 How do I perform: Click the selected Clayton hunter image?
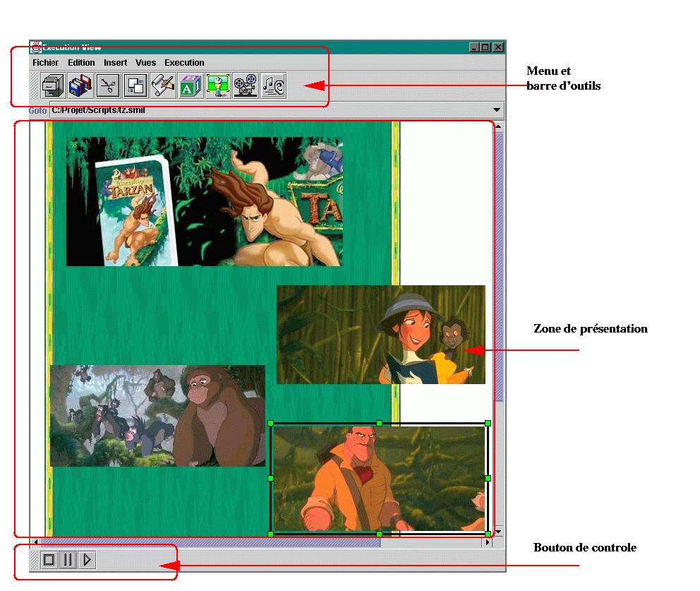click(379, 479)
